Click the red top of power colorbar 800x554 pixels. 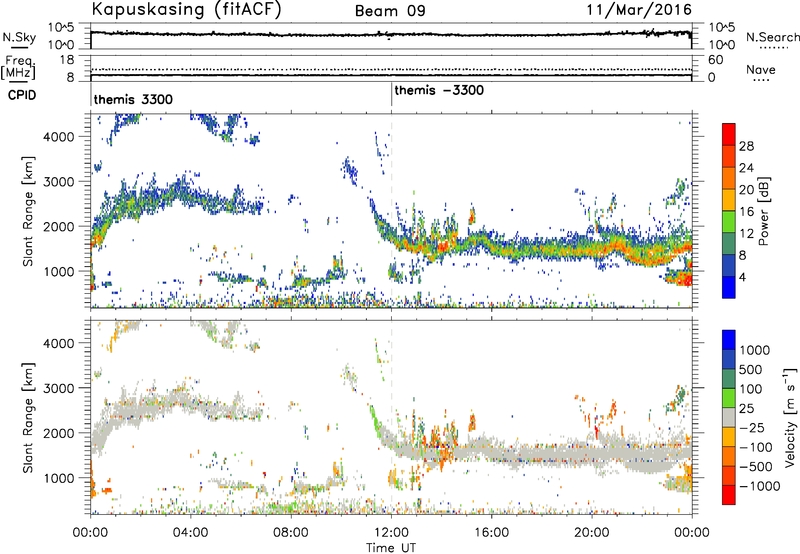coord(729,134)
